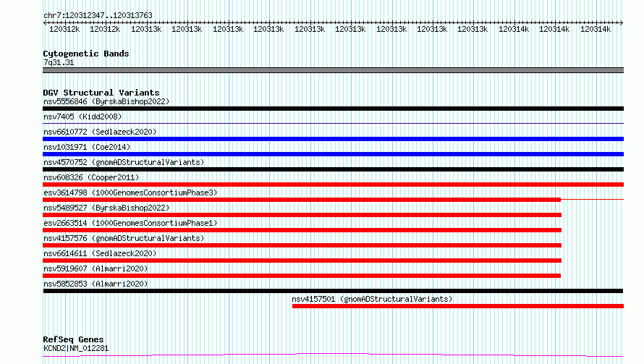This screenshot has height=364, width=644.
Task: Click the magenta KCND2 gene line
Action: [x=333, y=355]
